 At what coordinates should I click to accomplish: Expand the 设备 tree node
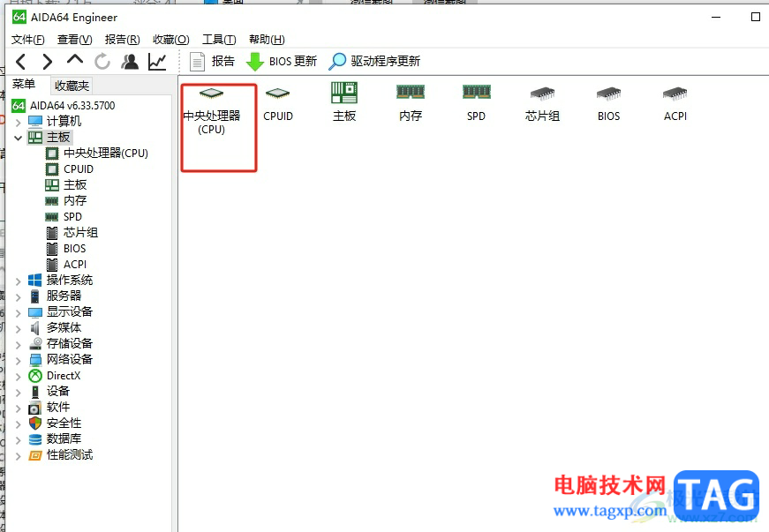(x=19, y=392)
